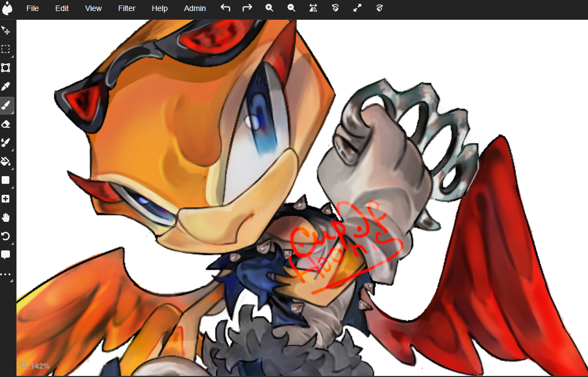The width and height of the screenshot is (588, 377).
Task: Select the Shape rectangle tool
Action: coord(6,180)
